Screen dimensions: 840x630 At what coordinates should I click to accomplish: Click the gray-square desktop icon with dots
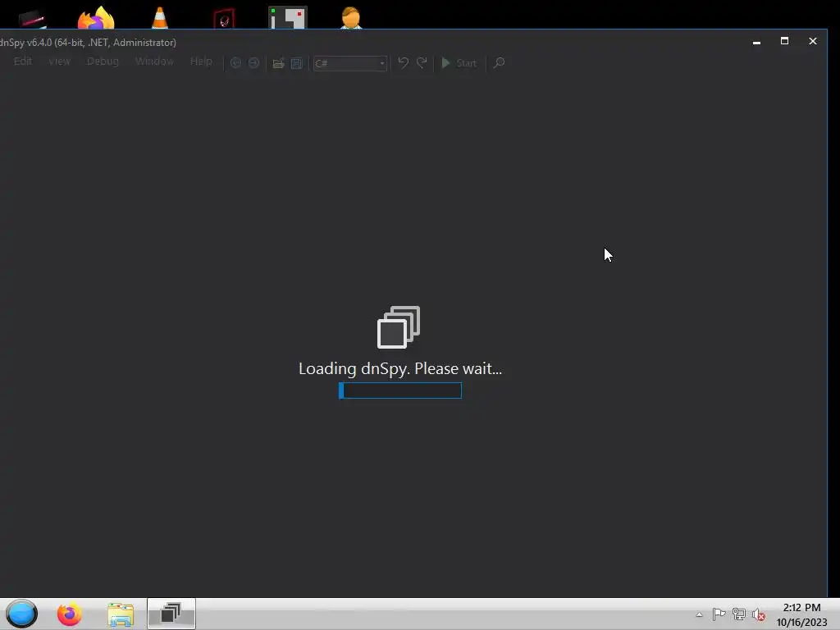tap(288, 17)
